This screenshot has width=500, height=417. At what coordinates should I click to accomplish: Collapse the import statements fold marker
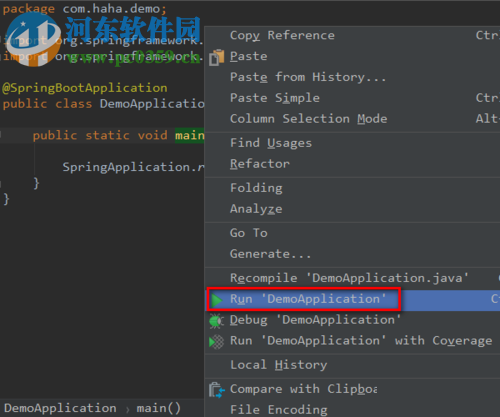(1, 40)
